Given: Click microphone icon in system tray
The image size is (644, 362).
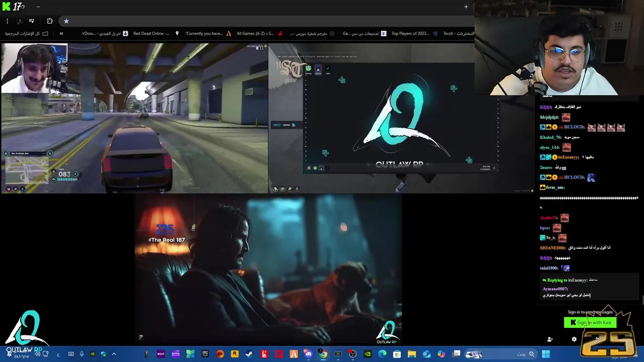Looking at the screenshot, I should 82,354.
